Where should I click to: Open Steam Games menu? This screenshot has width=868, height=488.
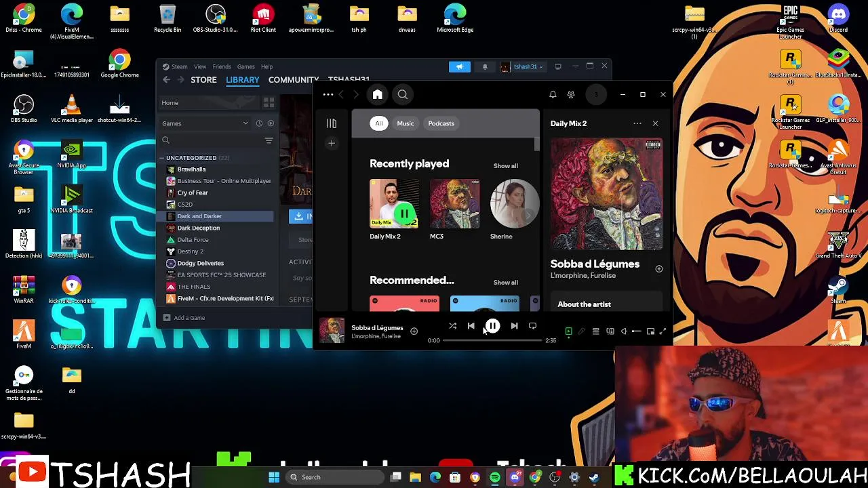245,66
